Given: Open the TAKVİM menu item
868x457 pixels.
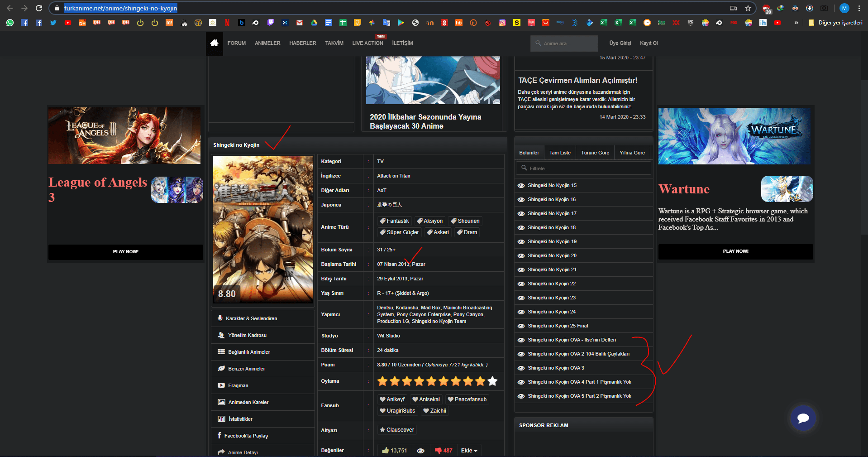Looking at the screenshot, I should point(334,43).
